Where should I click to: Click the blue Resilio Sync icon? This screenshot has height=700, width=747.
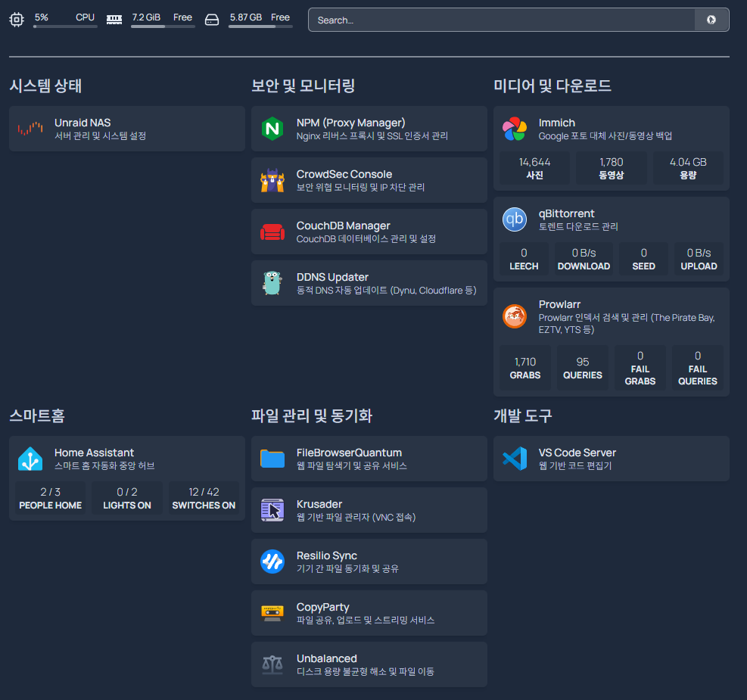272,562
